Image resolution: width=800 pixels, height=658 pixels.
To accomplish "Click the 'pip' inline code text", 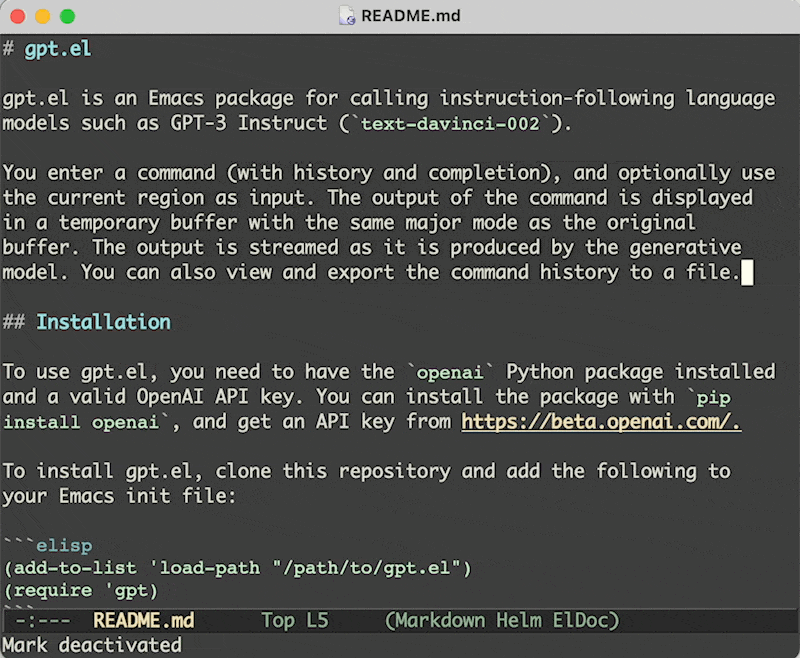I will (x=713, y=398).
